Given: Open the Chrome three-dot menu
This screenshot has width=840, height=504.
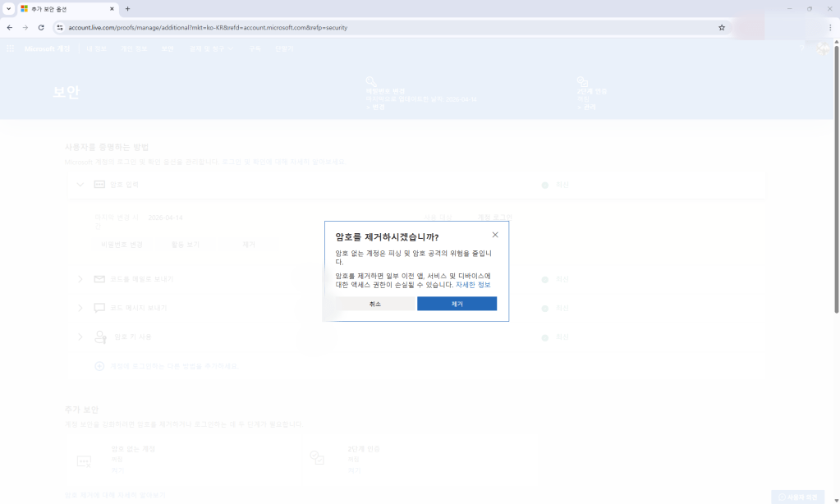Looking at the screenshot, I should 830,27.
